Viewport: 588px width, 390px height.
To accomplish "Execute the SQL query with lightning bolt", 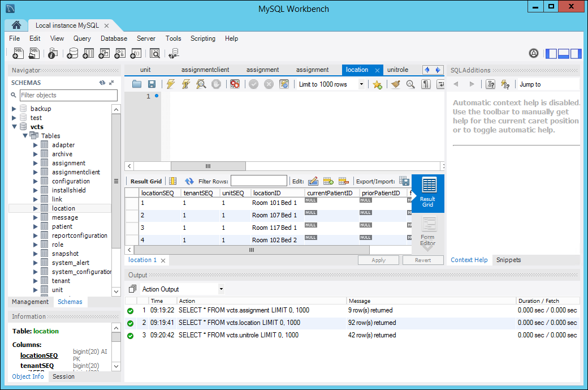I will 170,84.
